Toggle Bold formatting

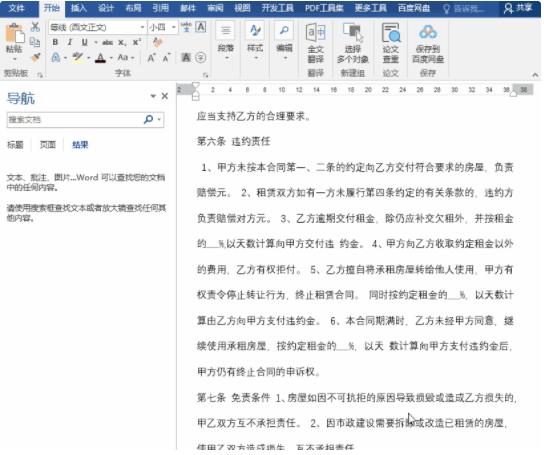tap(55, 42)
